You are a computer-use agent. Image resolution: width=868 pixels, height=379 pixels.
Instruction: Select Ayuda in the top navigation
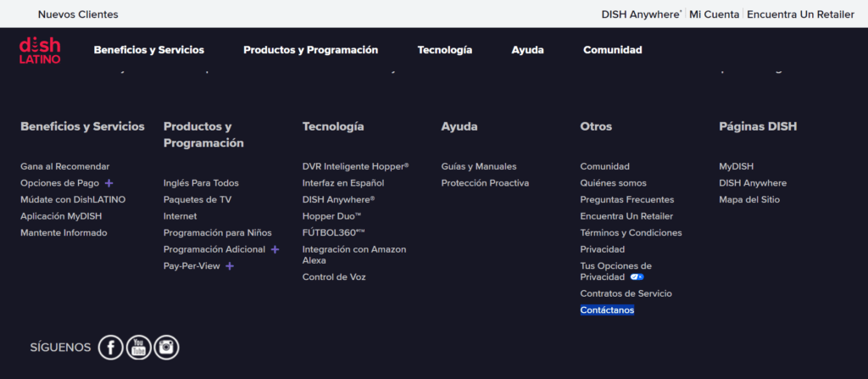(x=527, y=50)
